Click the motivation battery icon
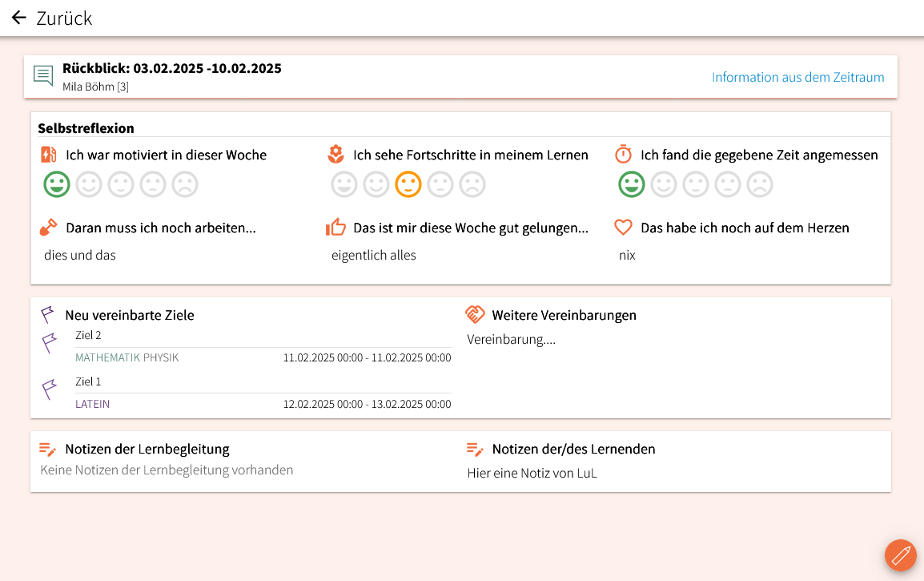Viewport: 924px width, 581px height. point(48,155)
